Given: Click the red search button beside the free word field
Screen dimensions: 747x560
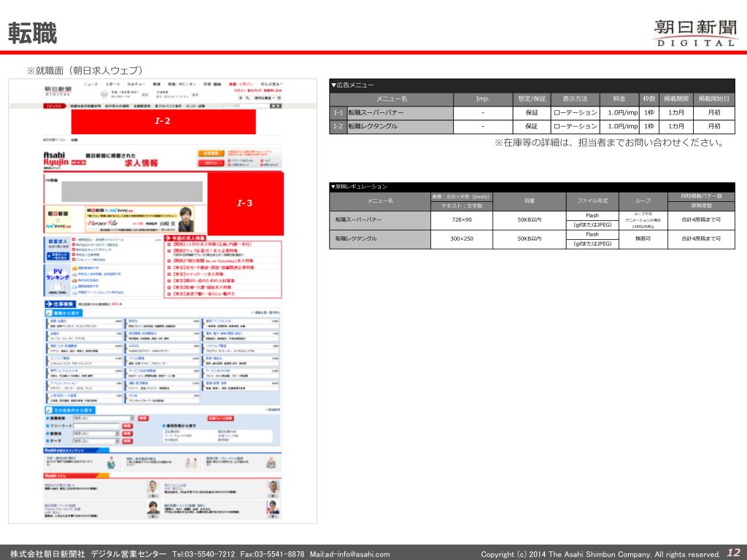Looking at the screenshot, I should [127, 426].
